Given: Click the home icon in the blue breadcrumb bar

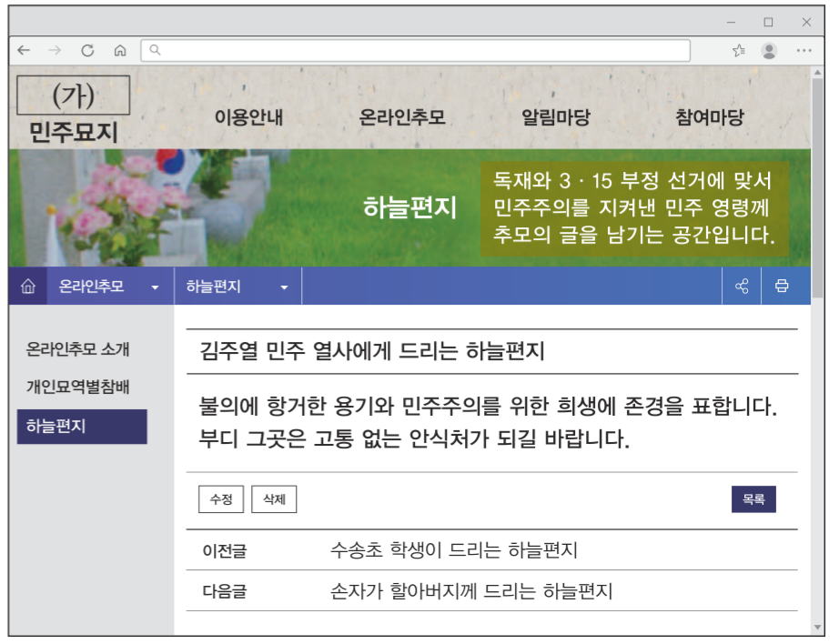Looking at the screenshot, I should (28, 287).
